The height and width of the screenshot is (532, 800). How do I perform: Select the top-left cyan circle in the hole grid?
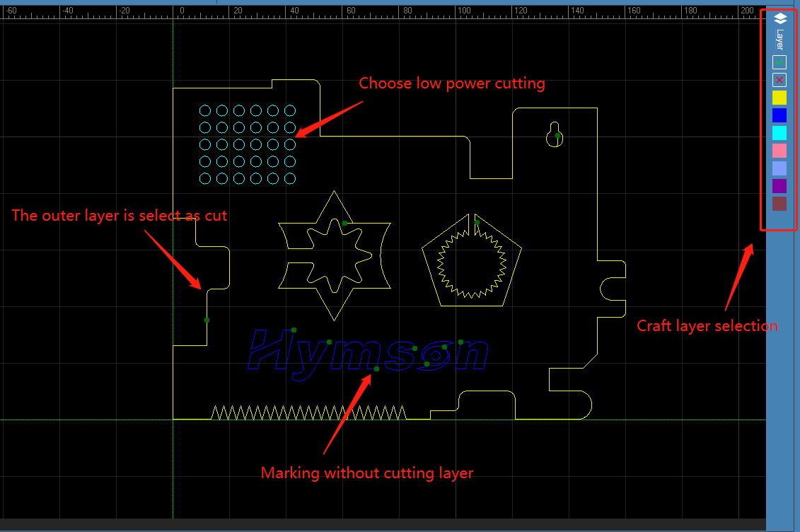pyautogui.click(x=205, y=110)
